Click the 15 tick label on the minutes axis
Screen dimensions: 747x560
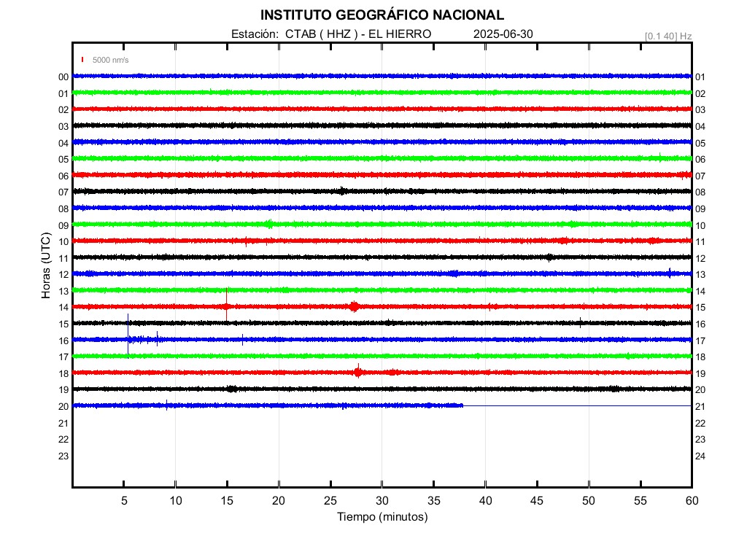pyautogui.click(x=228, y=501)
